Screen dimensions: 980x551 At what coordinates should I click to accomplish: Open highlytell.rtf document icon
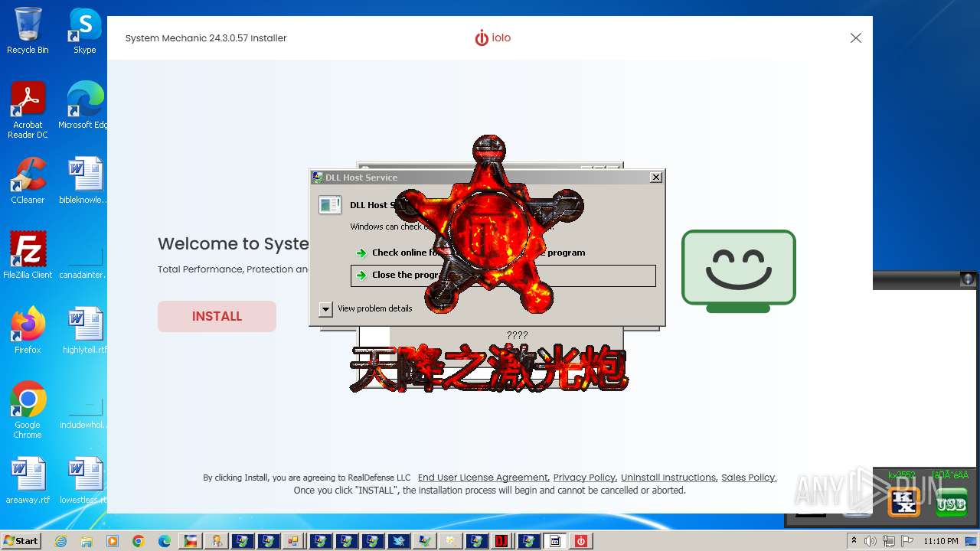click(84, 331)
